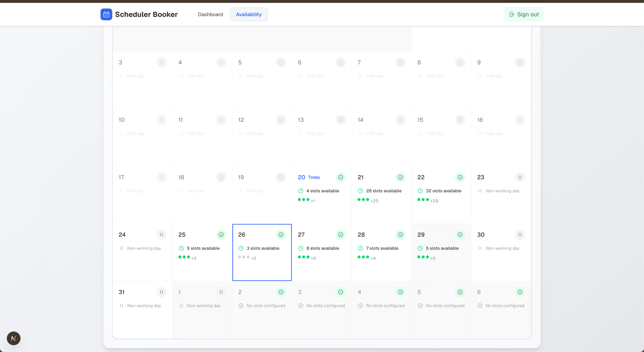Click the green check icon on day 29
The image size is (644, 352).
pos(460,235)
